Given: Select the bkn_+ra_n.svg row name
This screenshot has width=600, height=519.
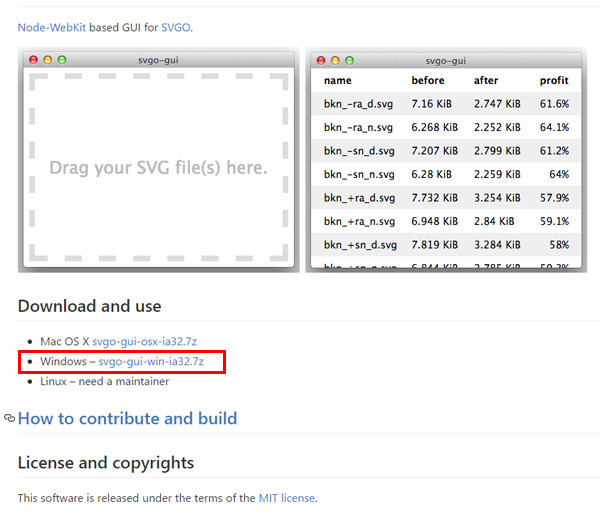Looking at the screenshot, I should (x=360, y=222).
